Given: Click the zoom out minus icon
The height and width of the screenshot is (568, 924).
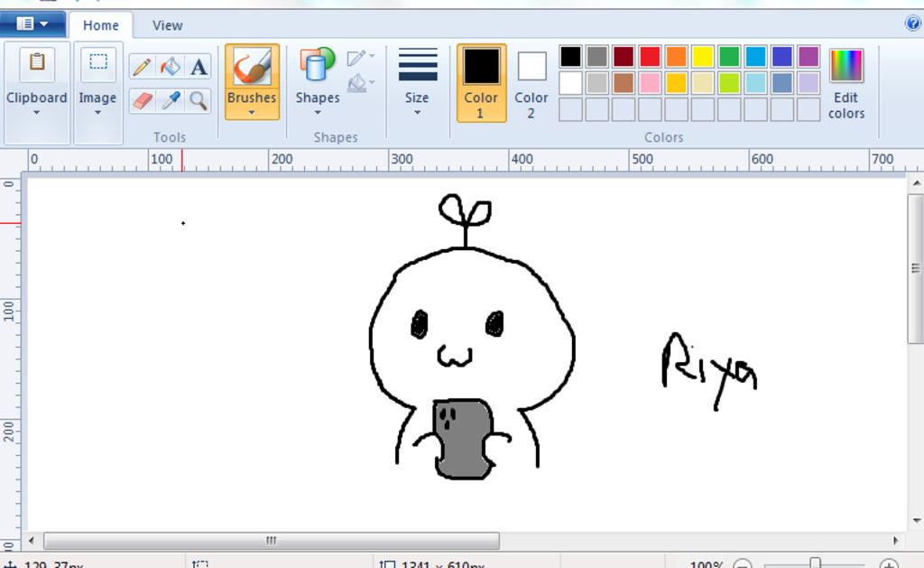Looking at the screenshot, I should (743, 564).
